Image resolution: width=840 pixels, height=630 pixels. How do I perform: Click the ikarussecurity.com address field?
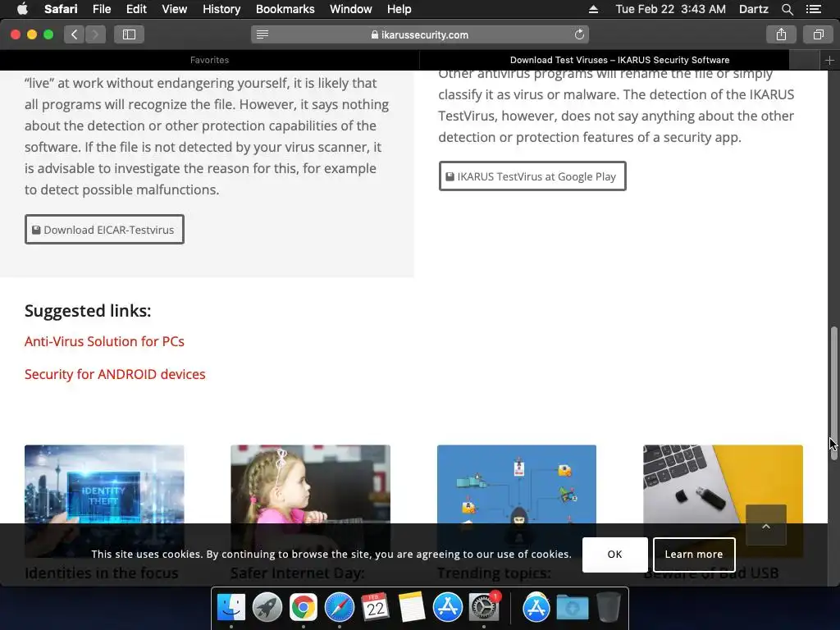419,34
